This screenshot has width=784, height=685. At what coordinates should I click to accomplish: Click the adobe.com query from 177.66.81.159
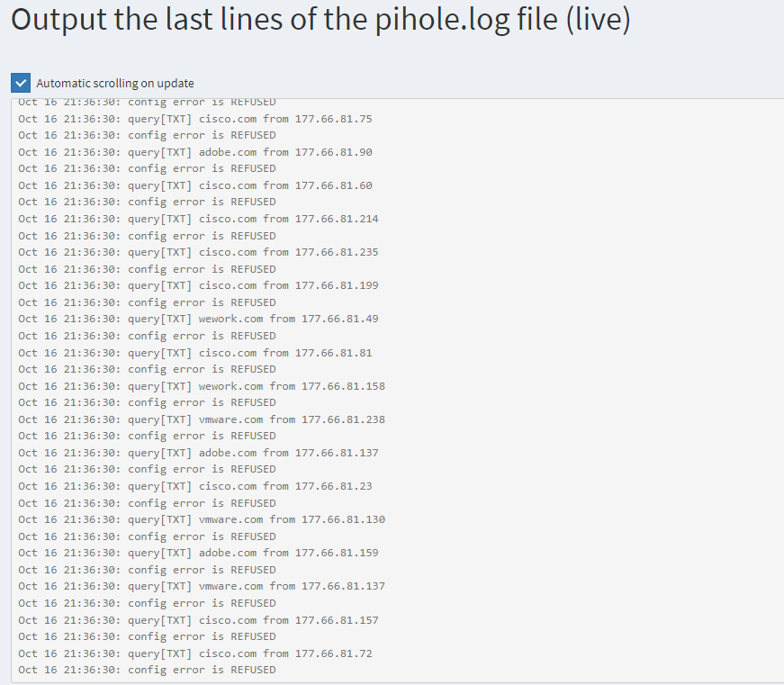199,553
